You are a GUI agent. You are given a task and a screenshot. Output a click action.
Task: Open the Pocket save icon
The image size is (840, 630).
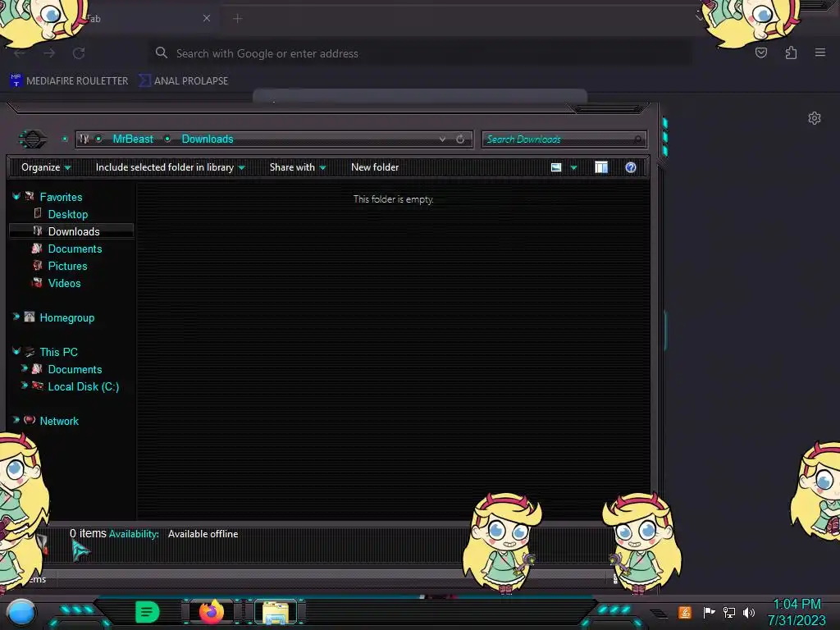click(x=760, y=52)
